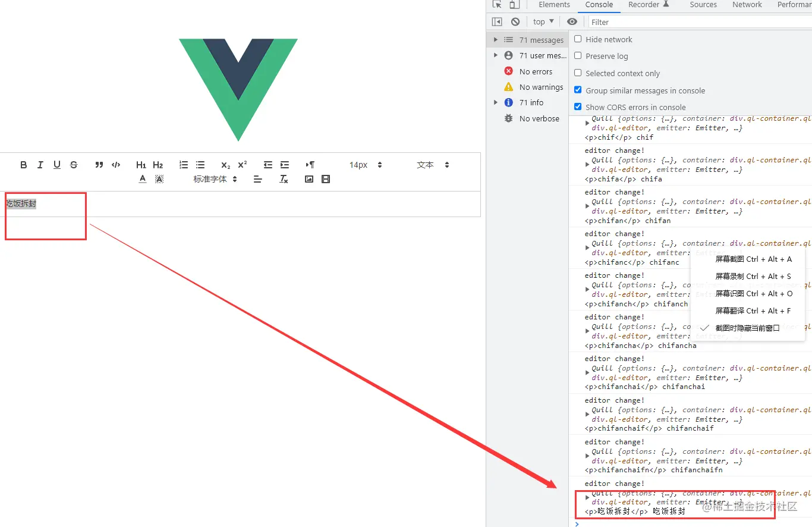
Task: Expand the 71 messages group
Action: (496, 40)
